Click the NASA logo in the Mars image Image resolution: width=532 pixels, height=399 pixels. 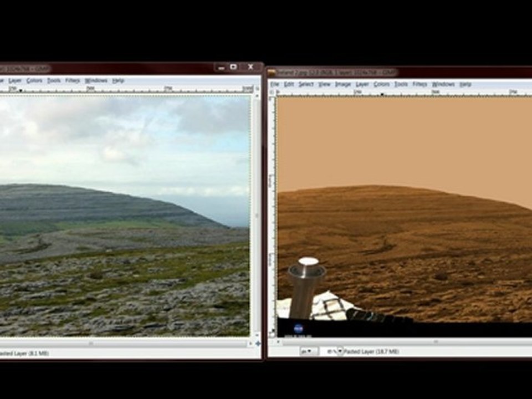point(298,328)
